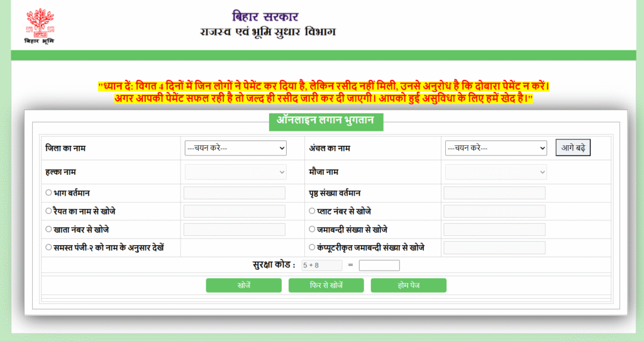Click the पृष्ठ संख्या वर्तमान input field
Screen dimensions: 644x341
point(494,193)
